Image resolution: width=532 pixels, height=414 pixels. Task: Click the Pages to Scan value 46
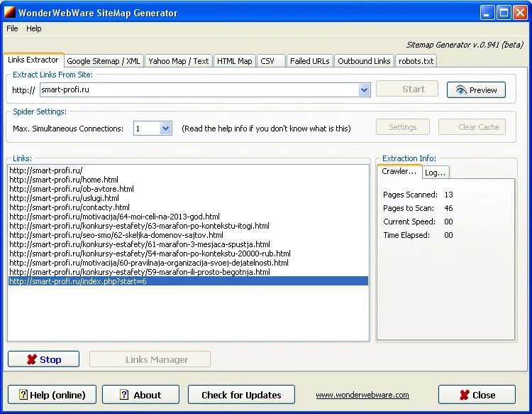pos(448,208)
